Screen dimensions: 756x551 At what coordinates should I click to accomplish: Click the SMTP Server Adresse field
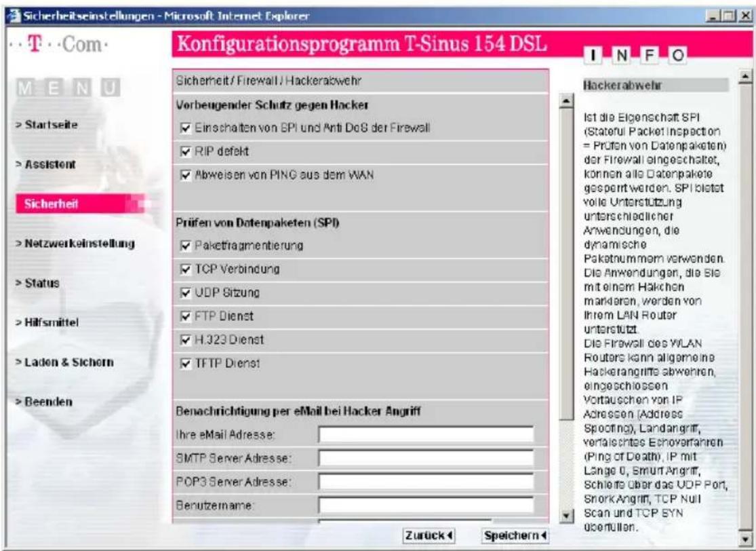426,458
